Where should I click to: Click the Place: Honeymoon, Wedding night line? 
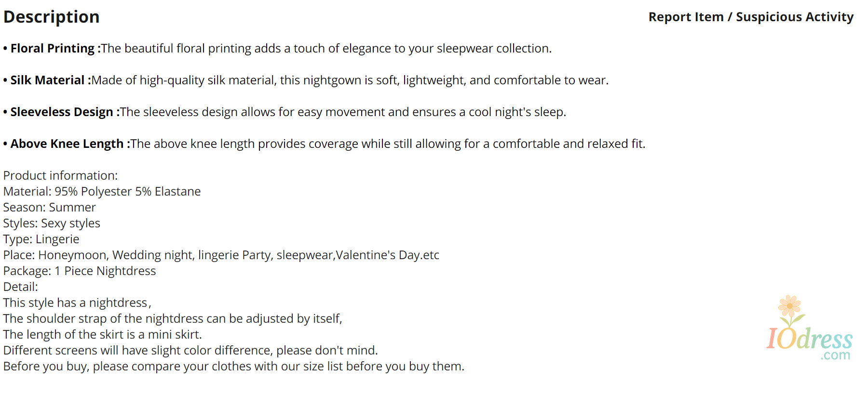pos(221,255)
